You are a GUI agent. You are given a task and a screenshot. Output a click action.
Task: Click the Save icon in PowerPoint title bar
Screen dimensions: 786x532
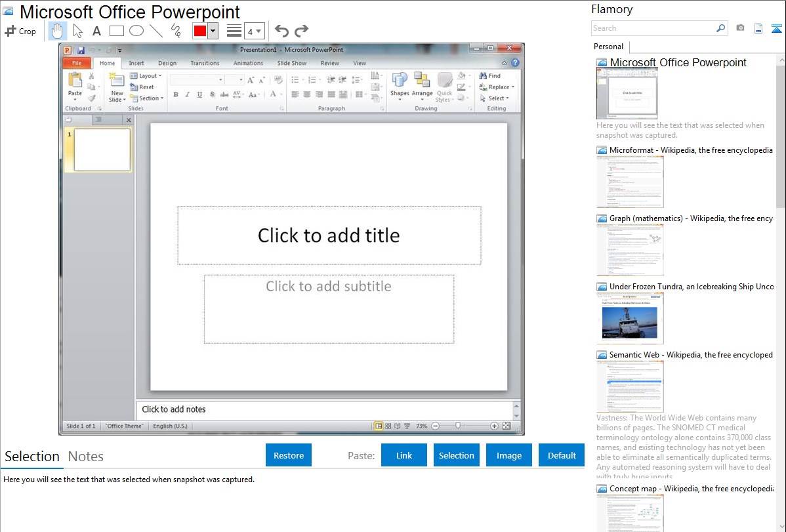coord(81,50)
